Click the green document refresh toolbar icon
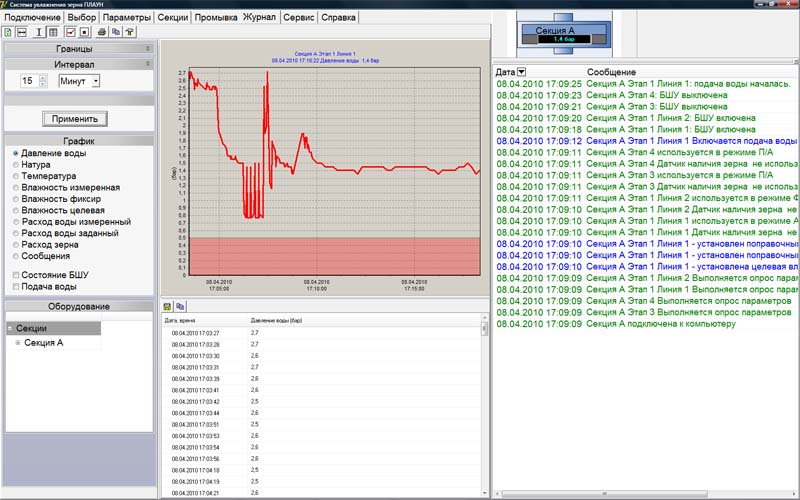The height and width of the screenshot is (500, 800). click(8, 32)
